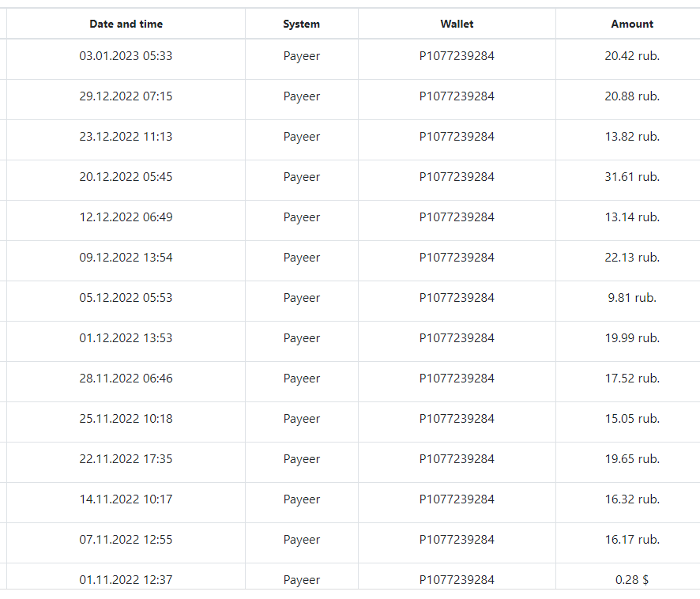Viewport: 700px width, 599px height.
Task: Select the 14.11.2022 10:17 date entry
Action: [126, 499]
